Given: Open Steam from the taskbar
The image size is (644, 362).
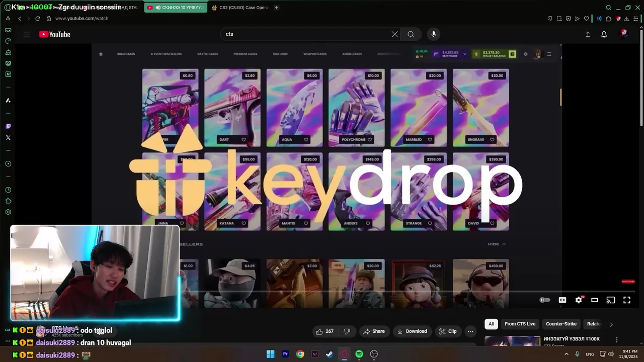Looking at the screenshot, I should pyautogui.click(x=329, y=354).
